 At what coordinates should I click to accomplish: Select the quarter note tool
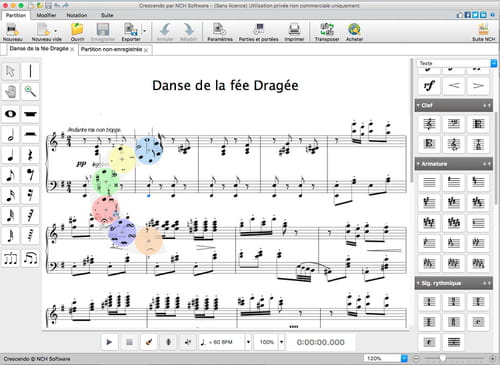click(x=11, y=155)
